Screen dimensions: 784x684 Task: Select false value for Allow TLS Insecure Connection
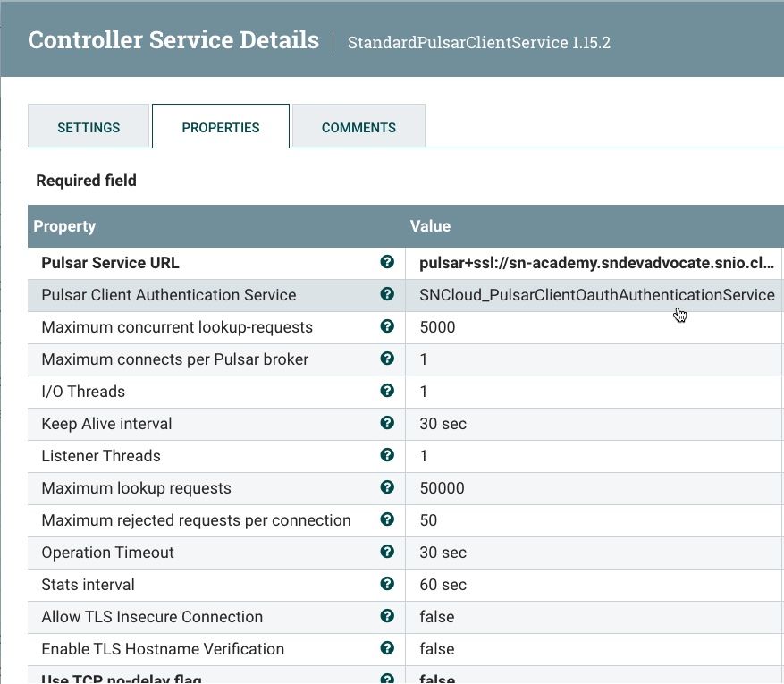[x=437, y=617]
